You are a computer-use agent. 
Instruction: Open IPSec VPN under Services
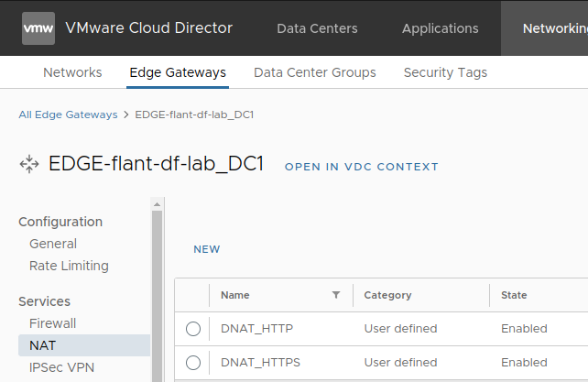click(x=61, y=367)
